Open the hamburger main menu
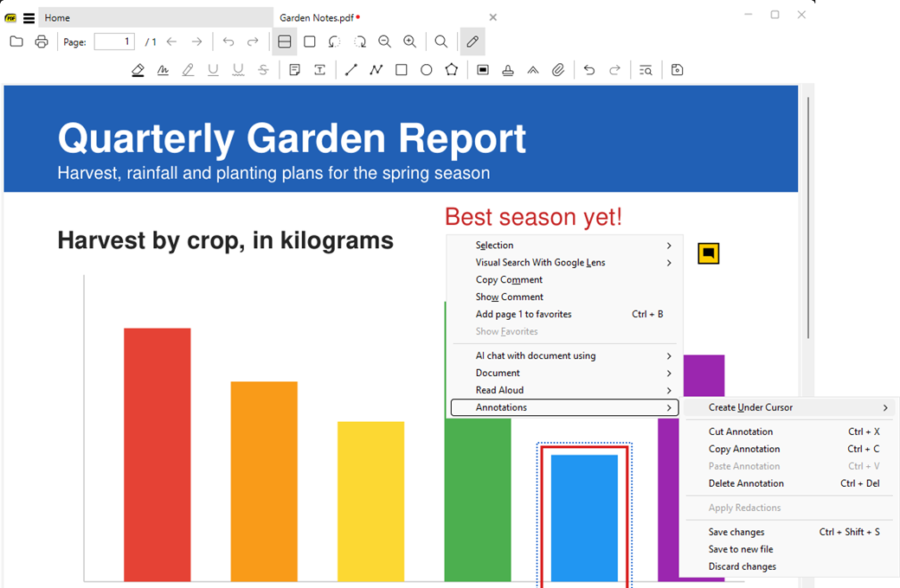The width and height of the screenshot is (900, 588). (29, 18)
